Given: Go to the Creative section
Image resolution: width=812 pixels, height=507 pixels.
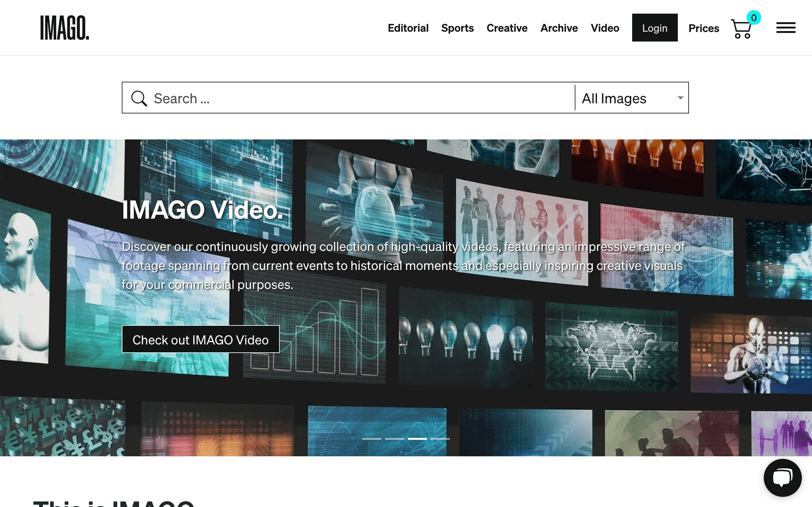Looking at the screenshot, I should (507, 28).
